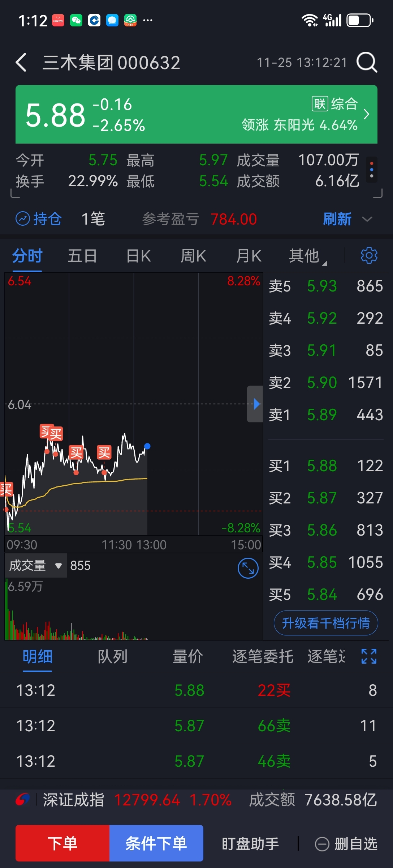Tap the 买2 5.87 order row
Viewport: 393px width, 868px height.
tap(326, 498)
